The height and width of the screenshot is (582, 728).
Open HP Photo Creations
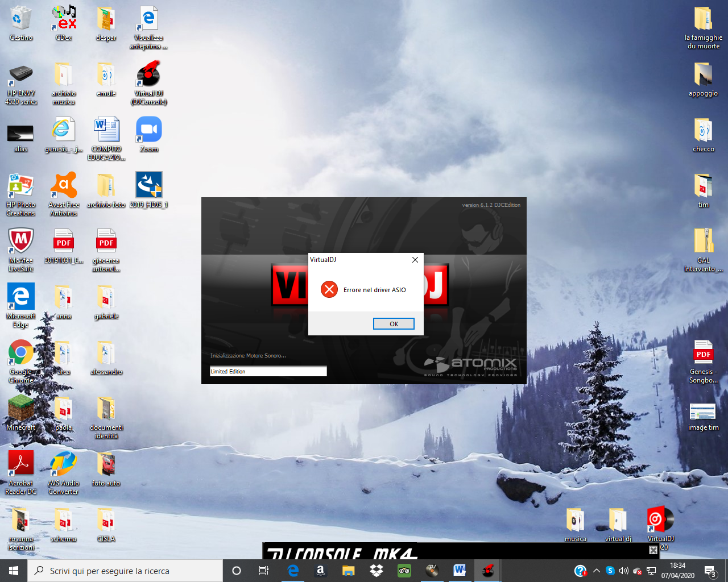(21, 195)
